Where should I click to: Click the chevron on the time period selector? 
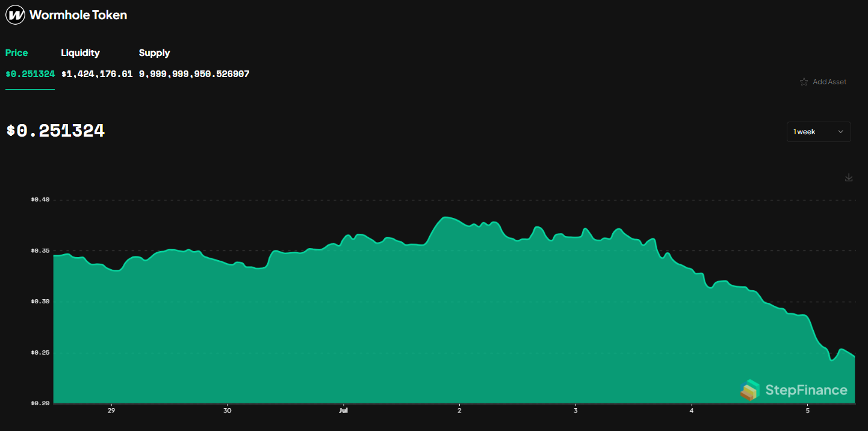pyautogui.click(x=841, y=131)
